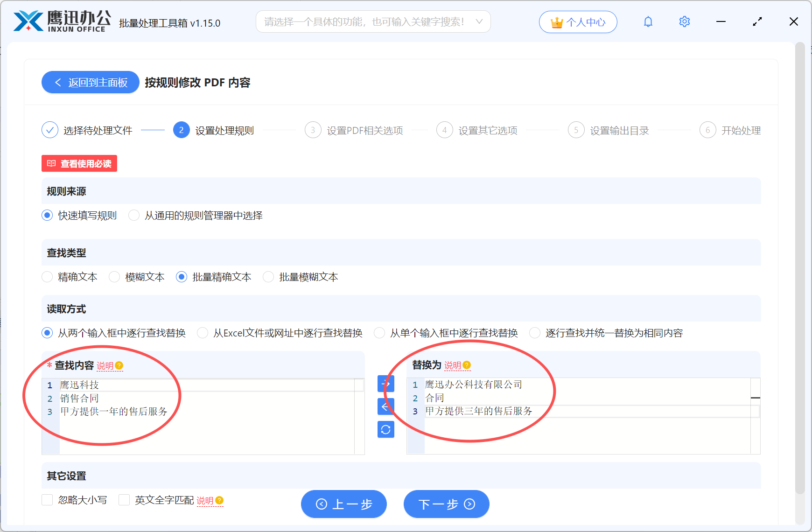Open 个人中心 with the crown icon
The image size is (812, 532).
point(578,21)
